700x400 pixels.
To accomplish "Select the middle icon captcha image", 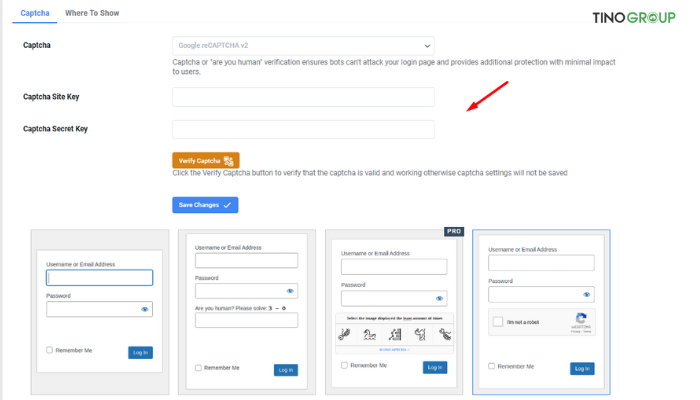I will [x=395, y=334].
